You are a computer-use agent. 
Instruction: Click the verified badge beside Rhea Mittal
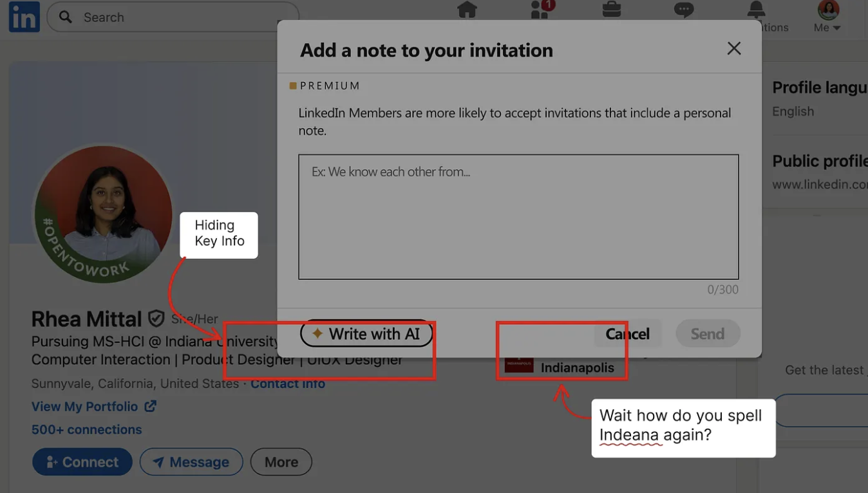pyautogui.click(x=156, y=318)
